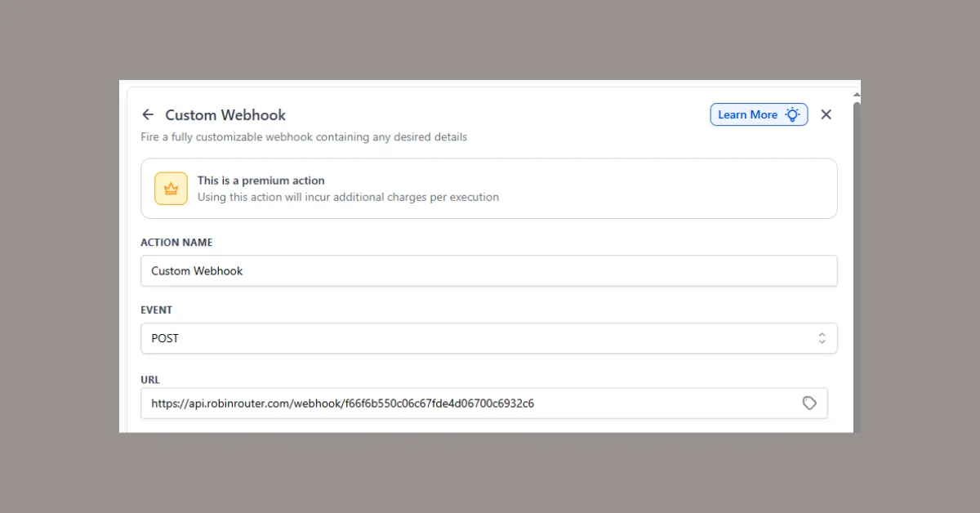
Task: Click the POST value in the EVENT field
Action: pos(165,337)
